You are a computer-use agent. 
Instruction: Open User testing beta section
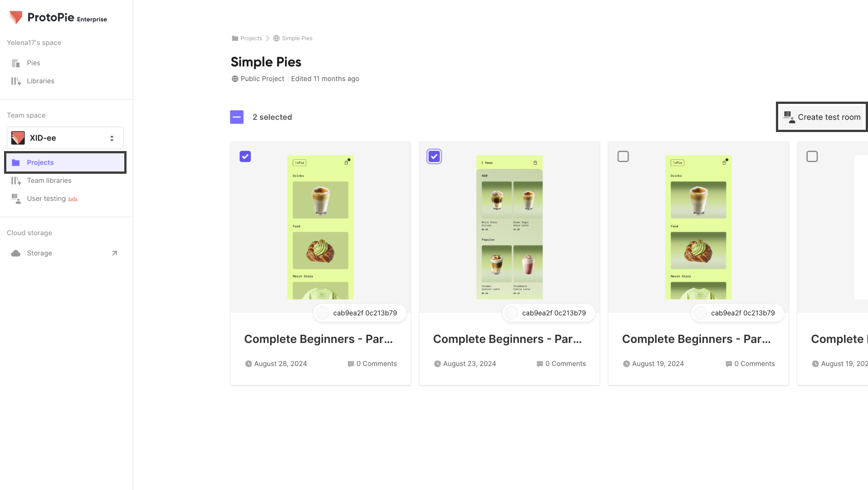point(46,199)
